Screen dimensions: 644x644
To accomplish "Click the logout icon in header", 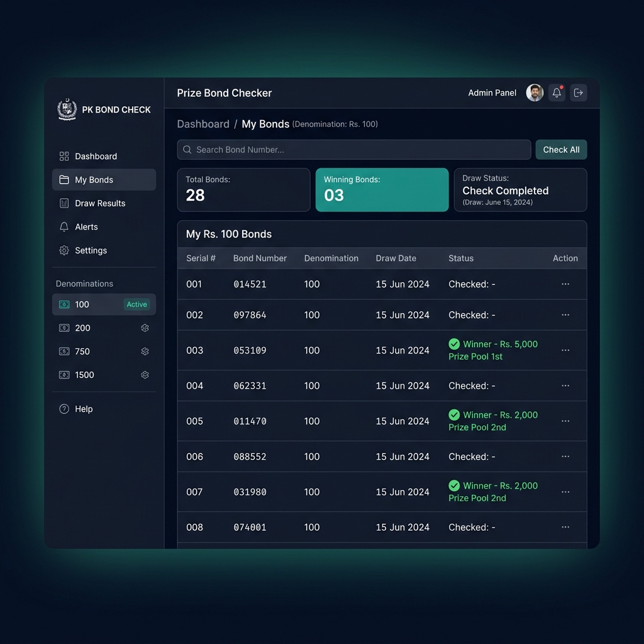I will [x=579, y=93].
